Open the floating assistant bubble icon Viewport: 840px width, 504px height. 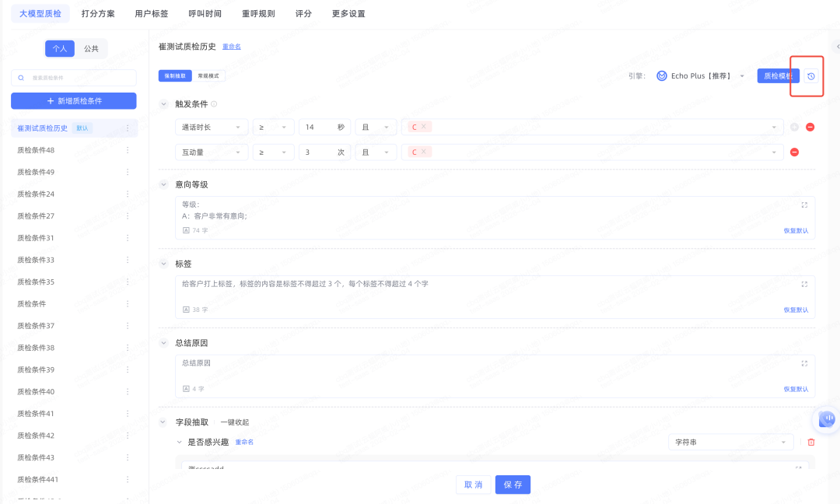coord(826,419)
